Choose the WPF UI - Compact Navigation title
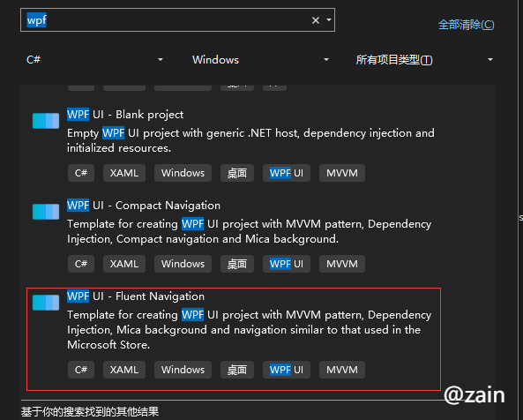This screenshot has width=523, height=420. 144,206
